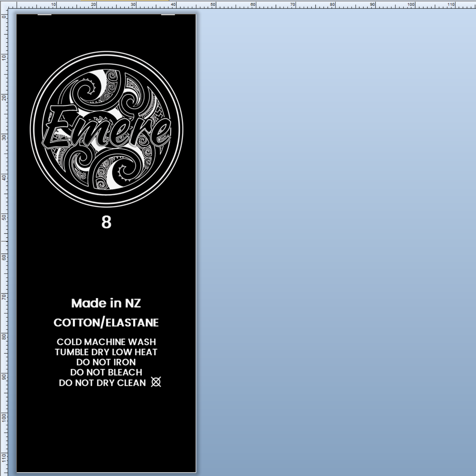Select the TUMBLE DRY LOW HEAT text

click(106, 352)
